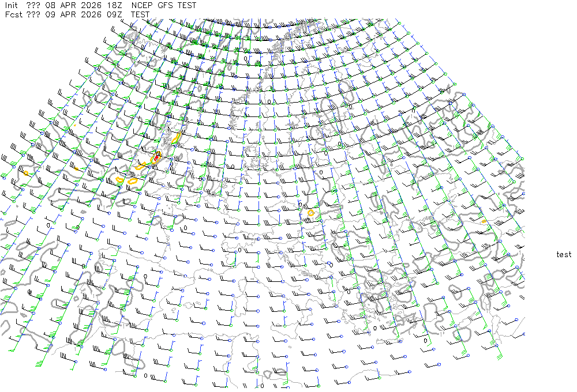Click the small orange ring in central Europe
Viewport: 577px width, 392px height.
(311, 213)
